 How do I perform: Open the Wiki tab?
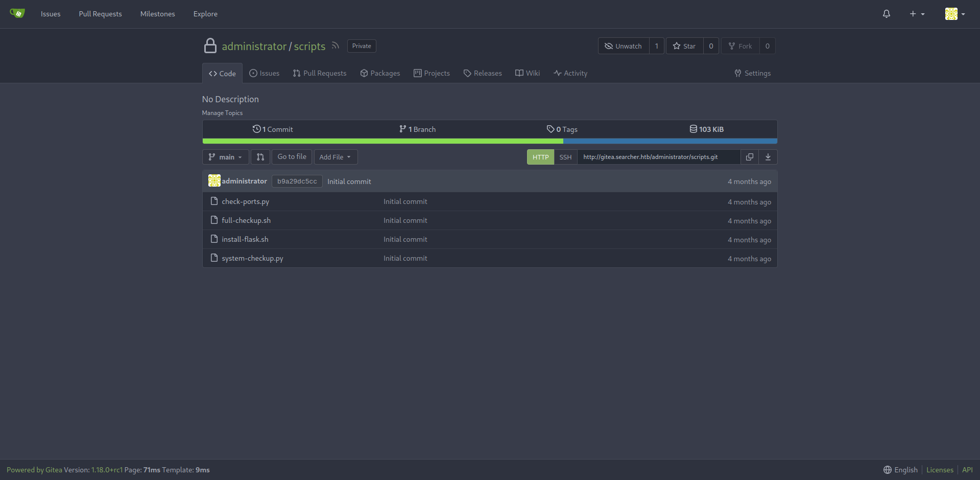pyautogui.click(x=528, y=73)
